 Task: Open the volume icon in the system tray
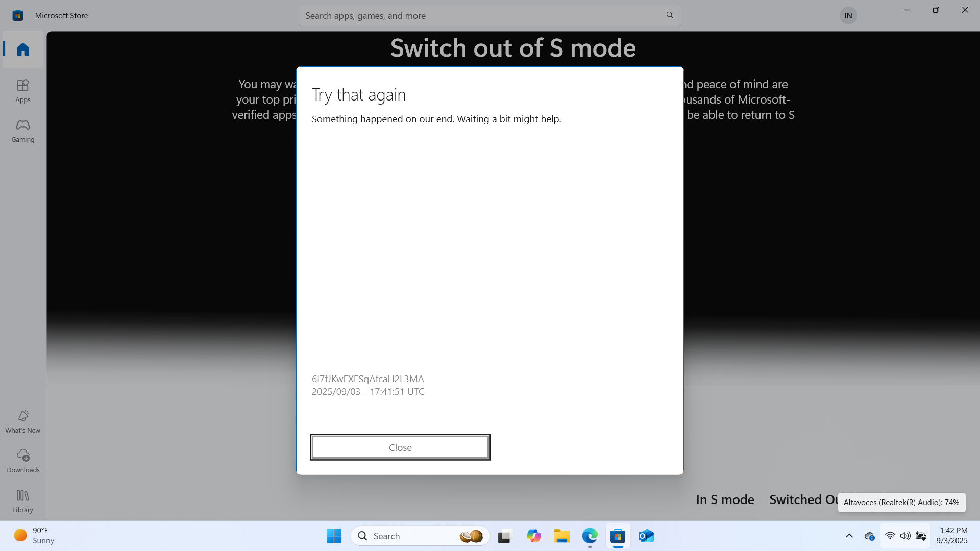point(905,536)
